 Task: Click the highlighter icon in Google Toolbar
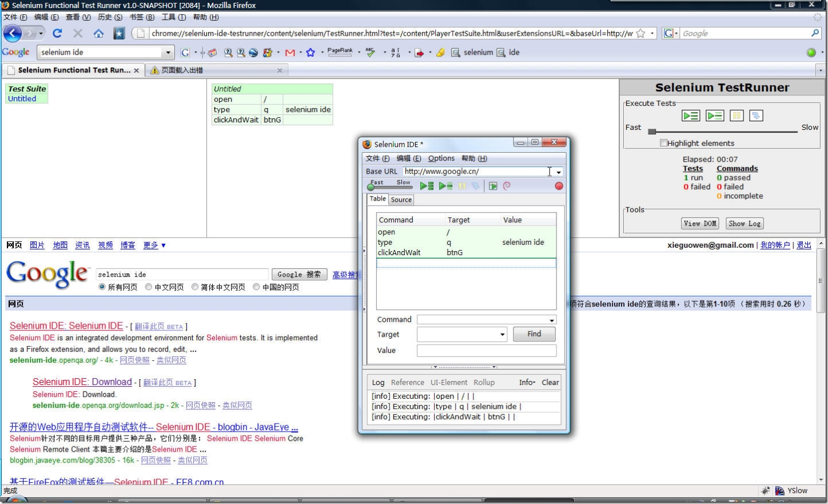(440, 52)
